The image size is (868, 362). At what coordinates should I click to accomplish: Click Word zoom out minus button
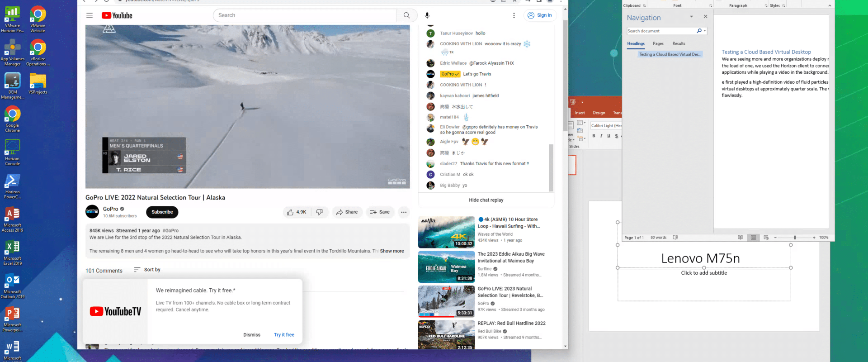click(x=775, y=238)
